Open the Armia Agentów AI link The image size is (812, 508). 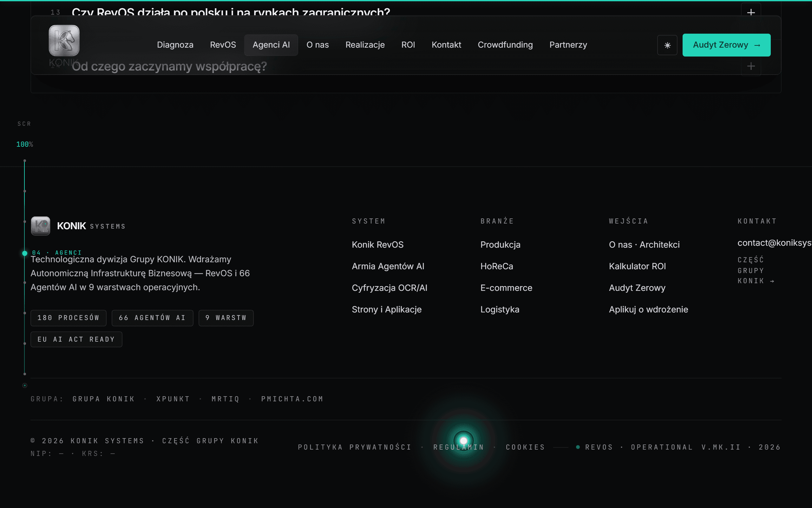pos(388,266)
